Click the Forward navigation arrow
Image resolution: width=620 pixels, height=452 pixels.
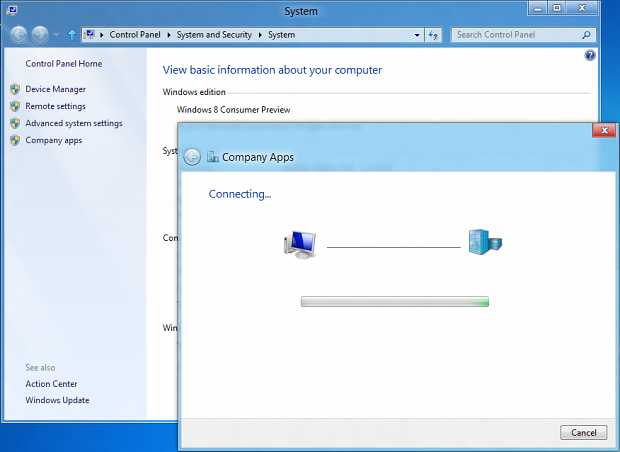(40, 35)
